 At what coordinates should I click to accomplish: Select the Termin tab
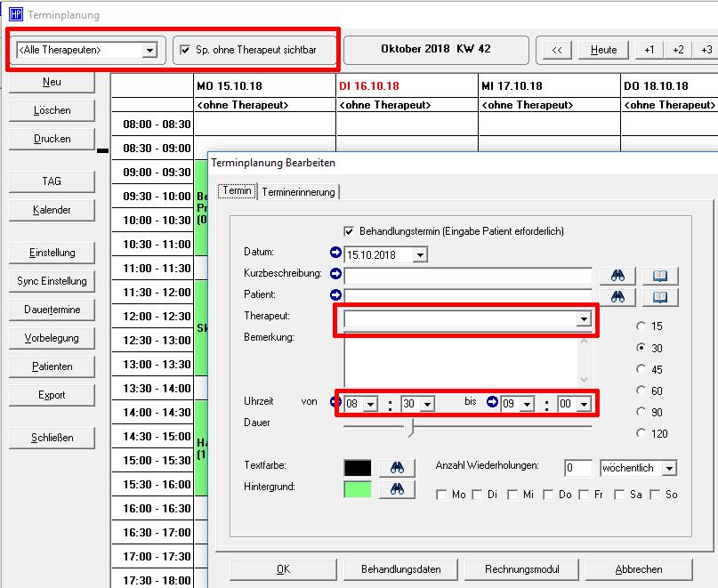pyautogui.click(x=237, y=191)
